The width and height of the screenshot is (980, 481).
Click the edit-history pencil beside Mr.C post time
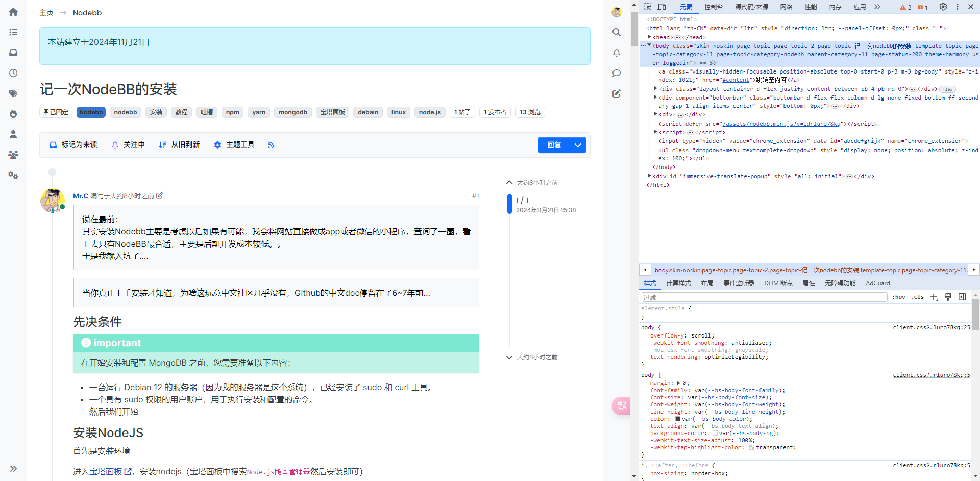[159, 196]
